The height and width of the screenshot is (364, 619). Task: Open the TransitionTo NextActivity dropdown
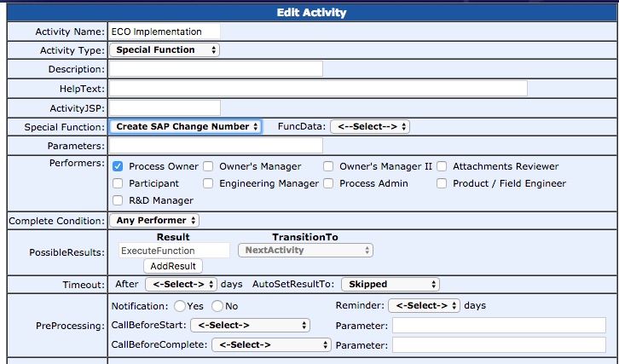click(305, 250)
